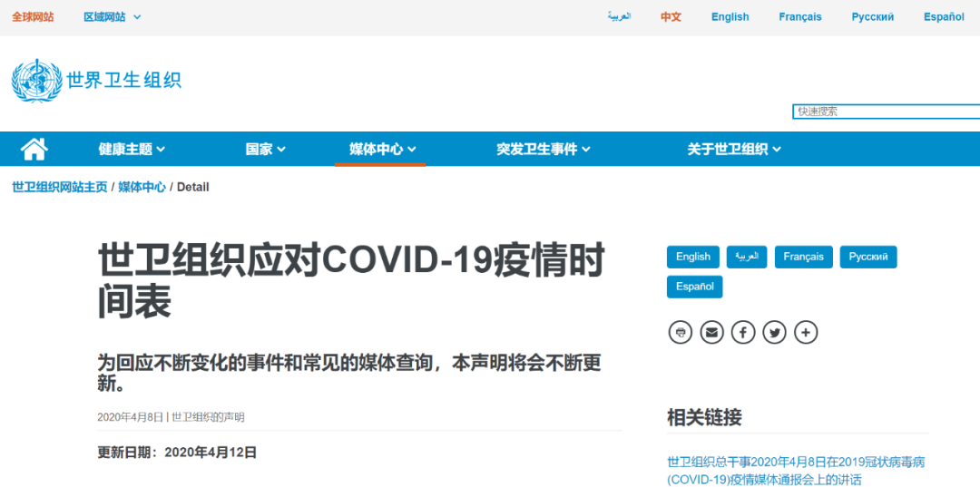Image resolution: width=980 pixels, height=487 pixels.
Task: Click 更新日期：2020年4月12日 text
Action: tap(177, 453)
